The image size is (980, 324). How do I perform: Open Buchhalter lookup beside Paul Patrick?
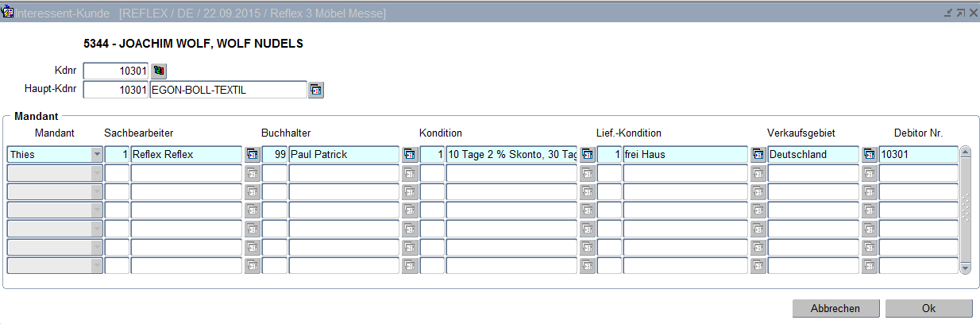pyautogui.click(x=410, y=154)
